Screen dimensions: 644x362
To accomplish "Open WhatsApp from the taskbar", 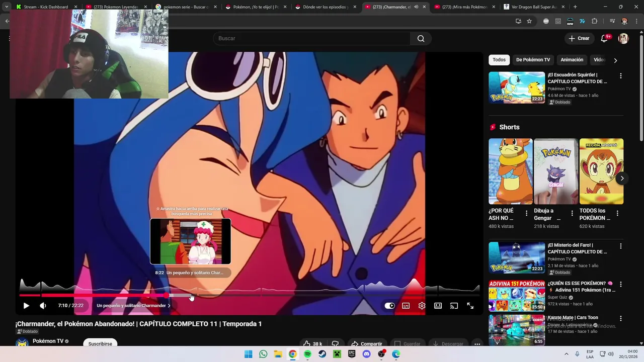I will pos(263,354).
